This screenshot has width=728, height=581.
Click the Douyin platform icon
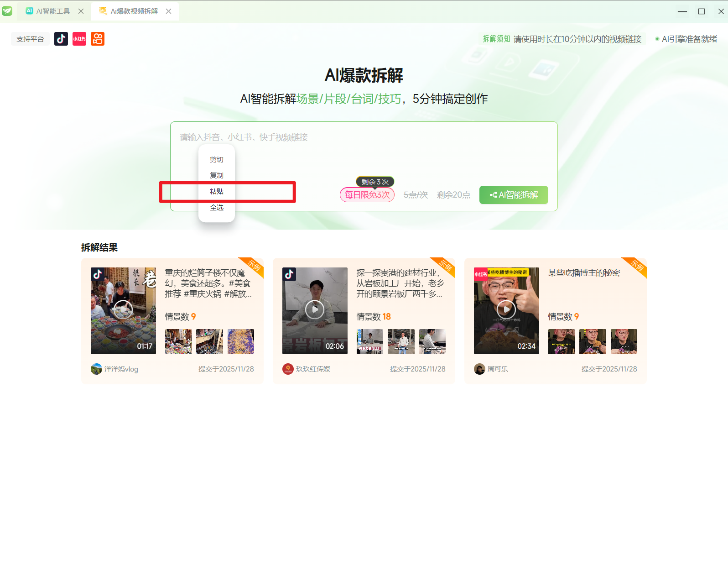tap(61, 39)
